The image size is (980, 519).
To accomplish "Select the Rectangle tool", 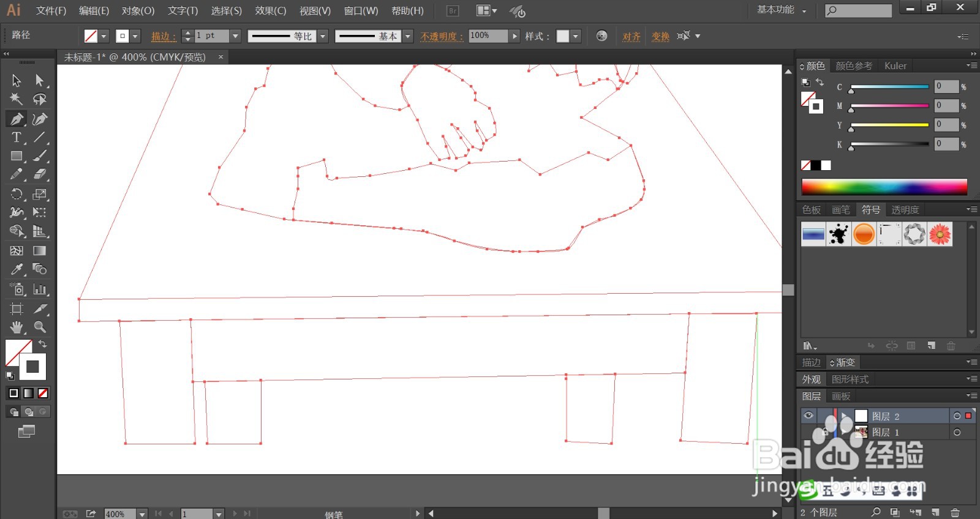I will pos(17,156).
